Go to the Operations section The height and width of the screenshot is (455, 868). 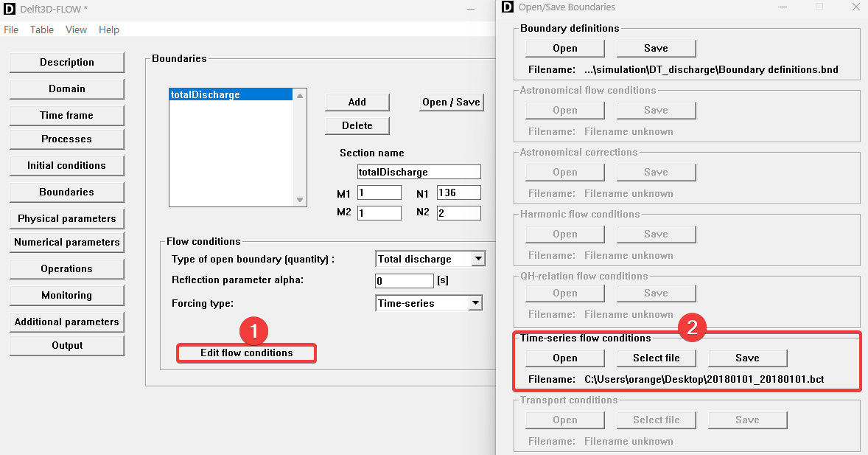point(67,268)
